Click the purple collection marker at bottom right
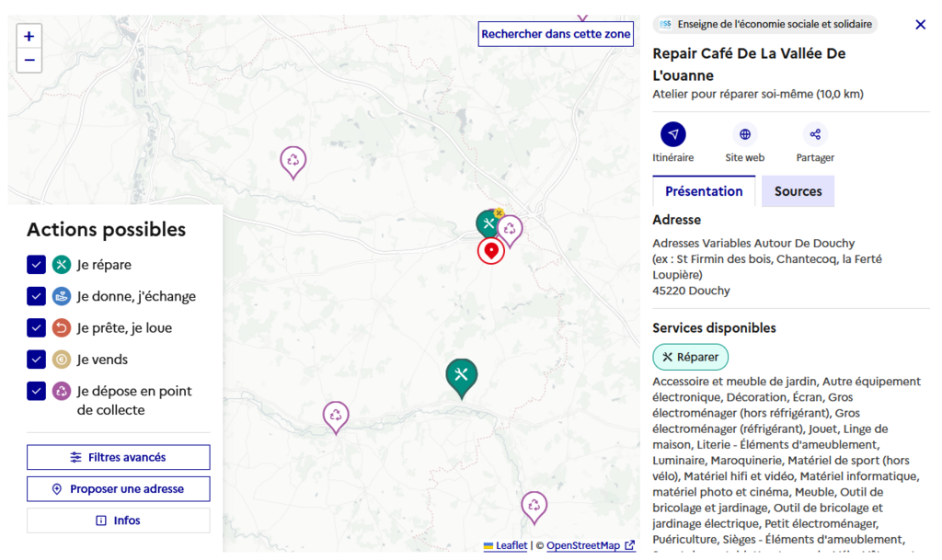The image size is (942, 560). click(x=534, y=505)
